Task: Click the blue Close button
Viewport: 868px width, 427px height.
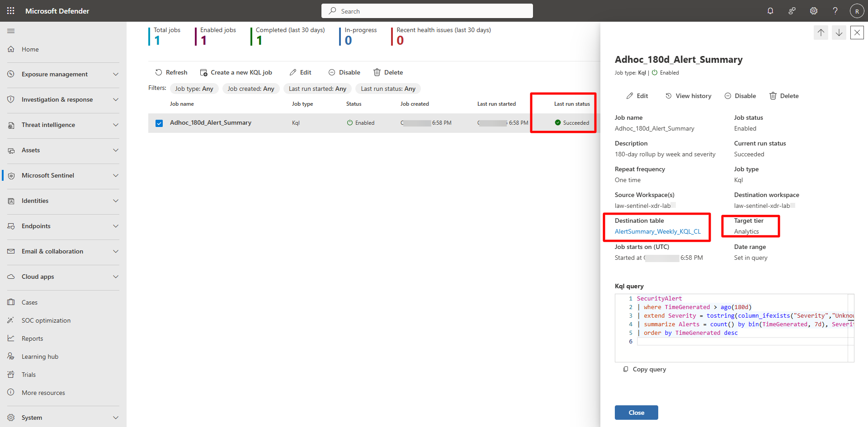Action: point(637,413)
